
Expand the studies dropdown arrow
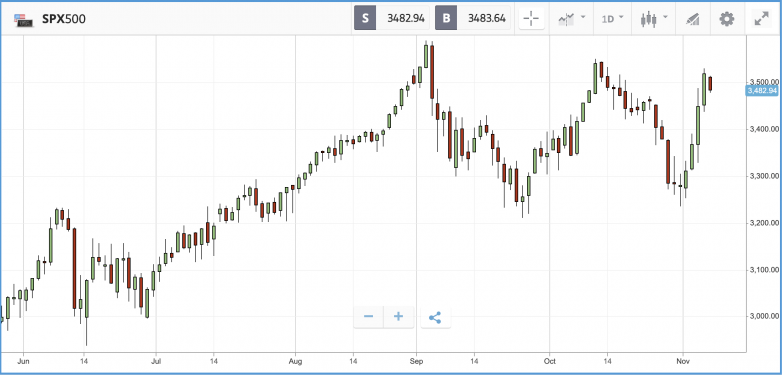[x=583, y=17]
